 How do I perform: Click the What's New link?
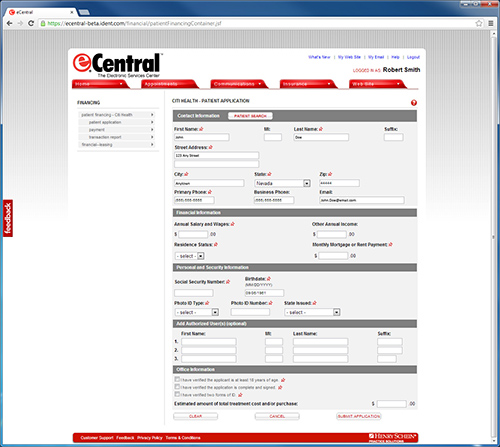coord(319,57)
